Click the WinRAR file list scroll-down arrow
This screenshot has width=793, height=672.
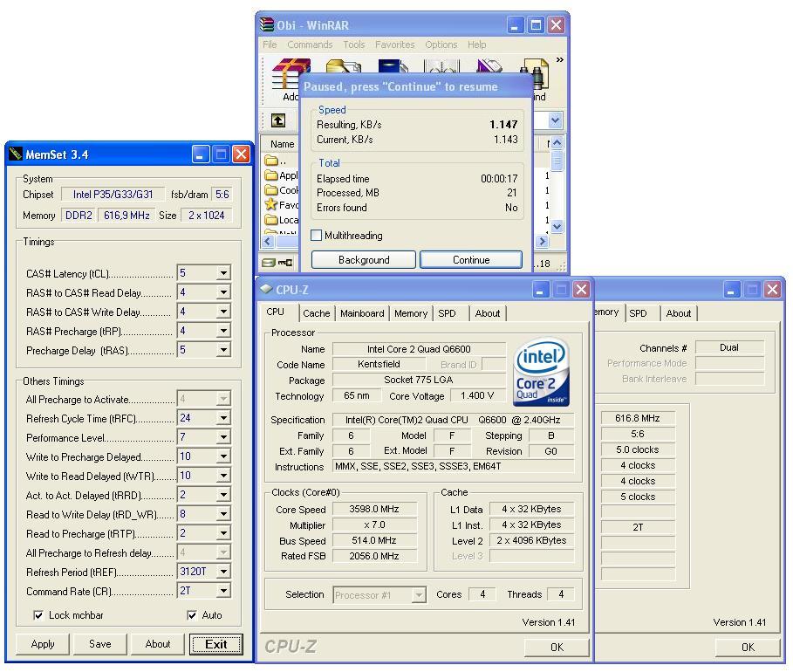(557, 226)
